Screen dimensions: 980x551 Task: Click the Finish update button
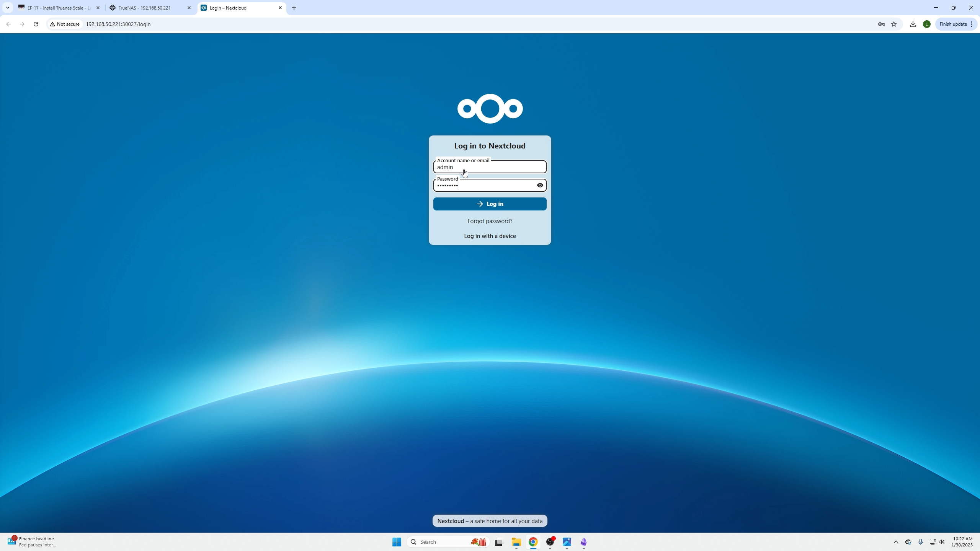click(952, 24)
